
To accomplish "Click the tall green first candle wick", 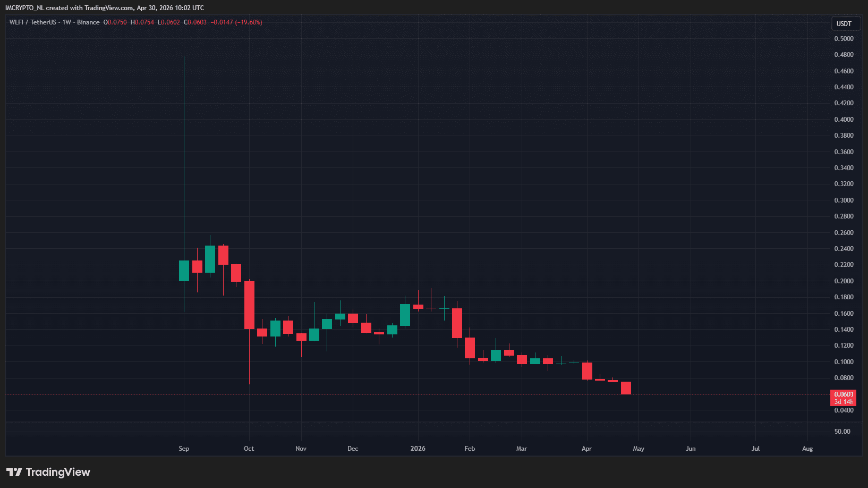I will 184,159.
